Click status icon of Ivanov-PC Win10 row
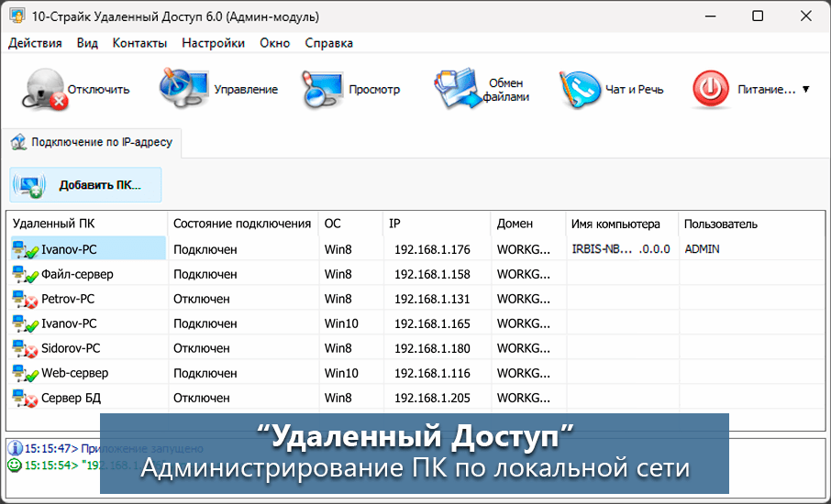This screenshot has width=831, height=504. pos(26,323)
